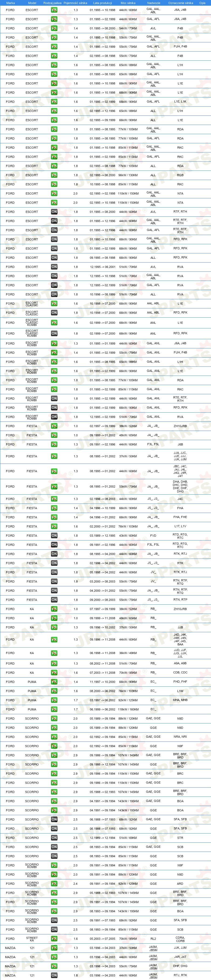
Task: Click the RL2 body code cell
Action: coord(153,939)
